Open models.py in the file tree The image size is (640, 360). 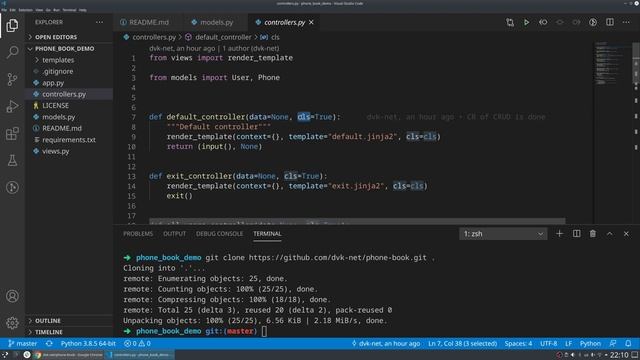pyautogui.click(x=58, y=117)
